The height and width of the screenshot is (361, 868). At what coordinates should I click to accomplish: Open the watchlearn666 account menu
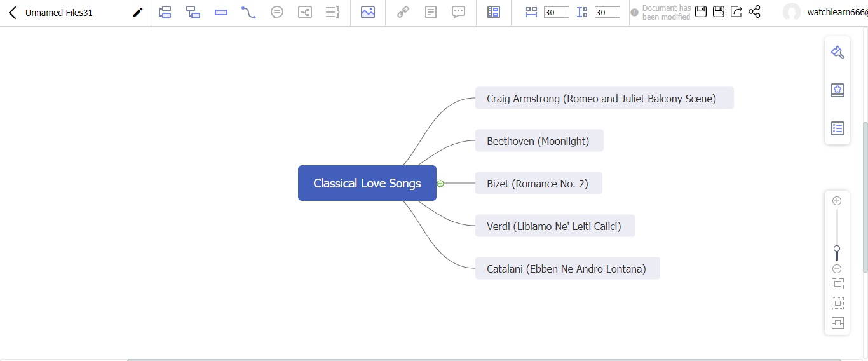pyautogui.click(x=826, y=12)
